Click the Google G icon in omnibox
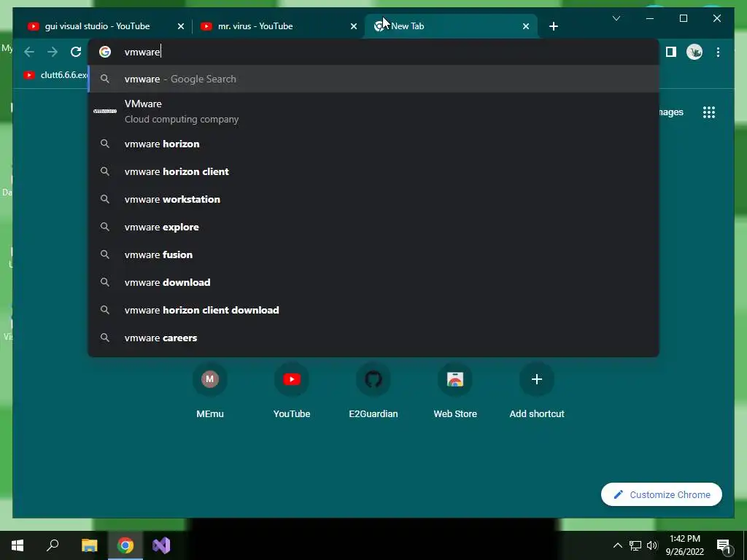This screenshot has width=747, height=560. click(x=105, y=52)
